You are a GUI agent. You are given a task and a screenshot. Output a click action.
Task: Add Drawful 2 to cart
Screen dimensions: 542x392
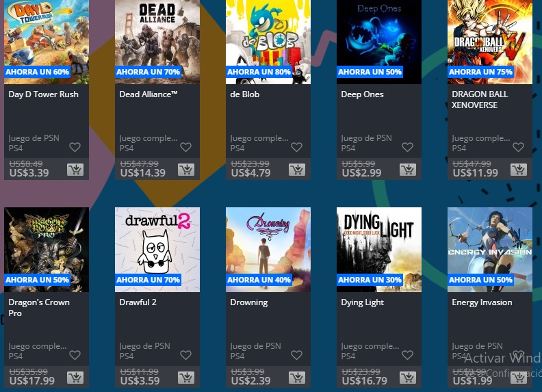coord(186,378)
